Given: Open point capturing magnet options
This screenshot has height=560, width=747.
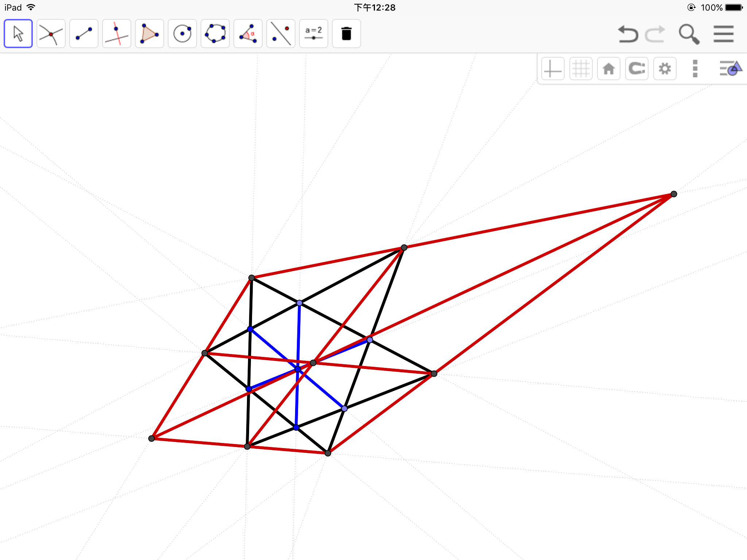Looking at the screenshot, I should [637, 69].
